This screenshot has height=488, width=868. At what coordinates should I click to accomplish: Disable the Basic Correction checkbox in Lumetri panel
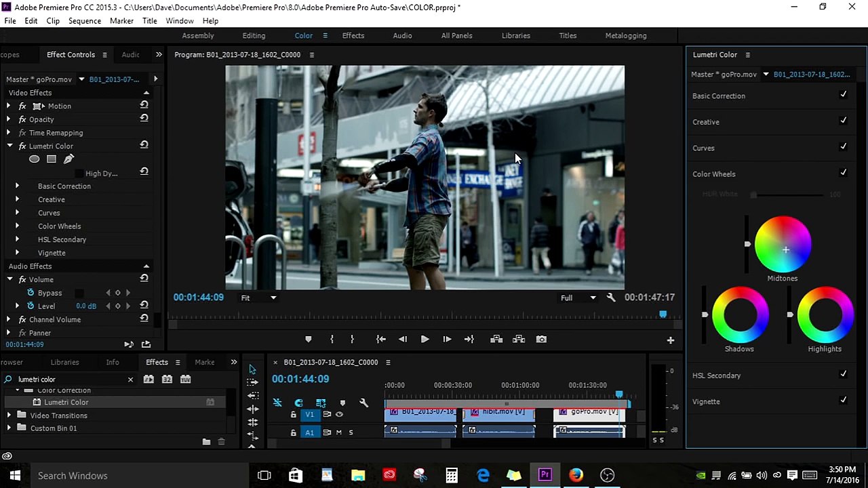coord(843,95)
